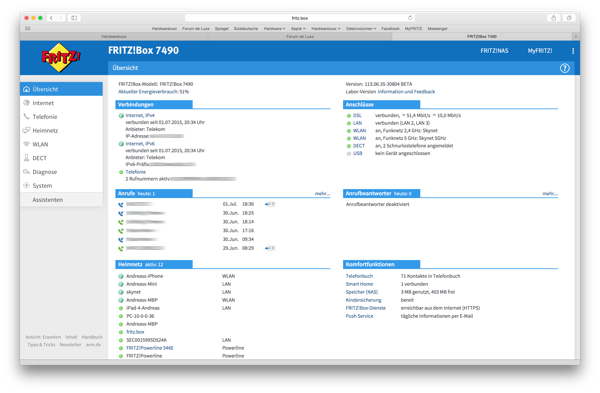600x393 pixels.
Task: Click the skynet device entry
Action: (x=134, y=292)
